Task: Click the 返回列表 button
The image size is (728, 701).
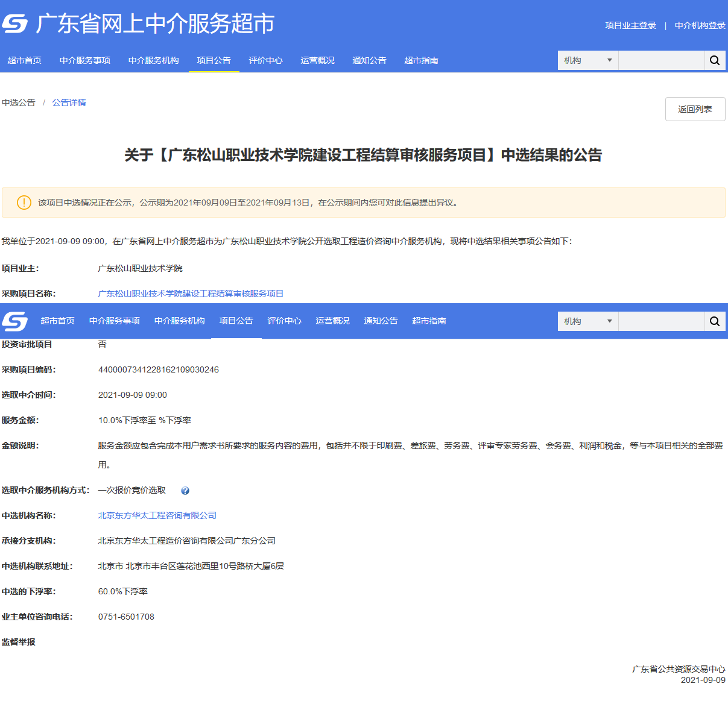Action: (x=695, y=109)
